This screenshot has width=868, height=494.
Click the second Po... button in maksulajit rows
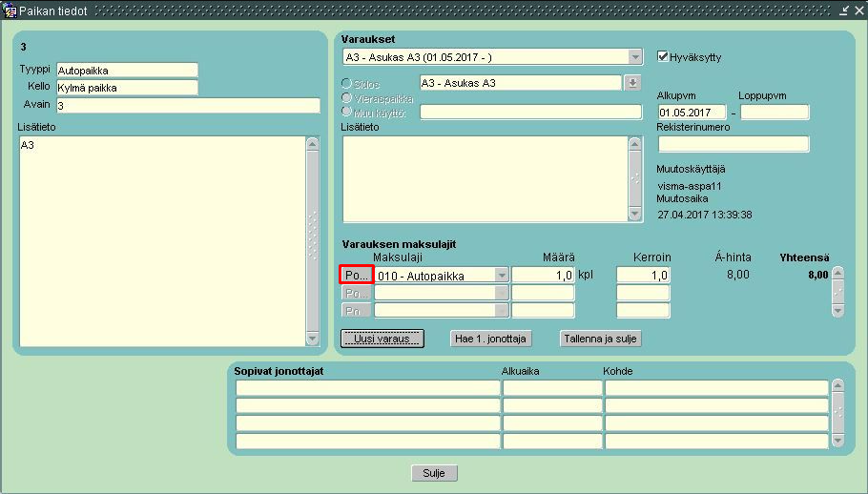tap(357, 293)
